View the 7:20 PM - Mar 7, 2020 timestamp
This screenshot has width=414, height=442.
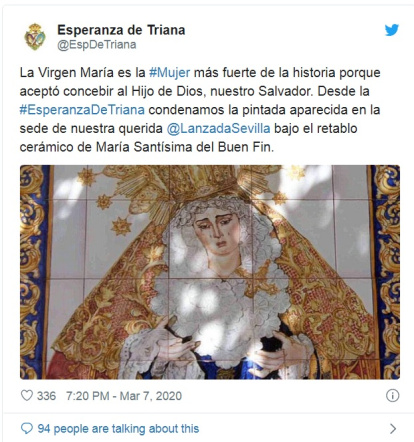pos(124,396)
